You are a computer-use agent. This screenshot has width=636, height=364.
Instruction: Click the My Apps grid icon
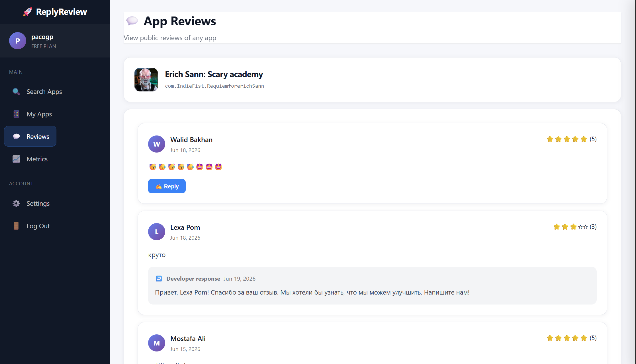(x=16, y=114)
